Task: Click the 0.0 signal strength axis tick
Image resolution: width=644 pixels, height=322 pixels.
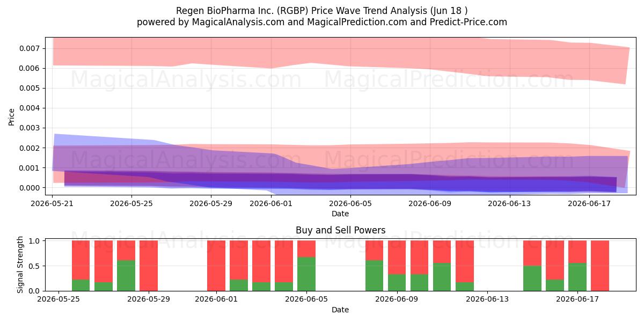Action: click(x=35, y=291)
